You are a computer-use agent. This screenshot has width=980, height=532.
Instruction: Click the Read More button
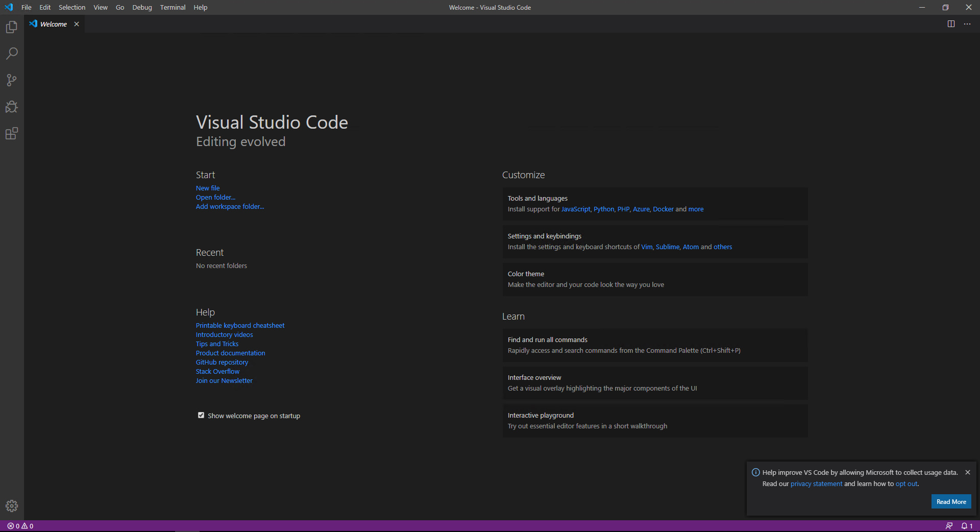(x=951, y=501)
